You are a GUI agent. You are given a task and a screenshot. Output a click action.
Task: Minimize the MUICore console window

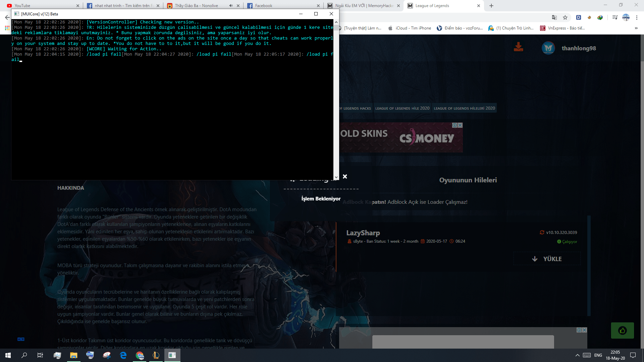[301, 14]
